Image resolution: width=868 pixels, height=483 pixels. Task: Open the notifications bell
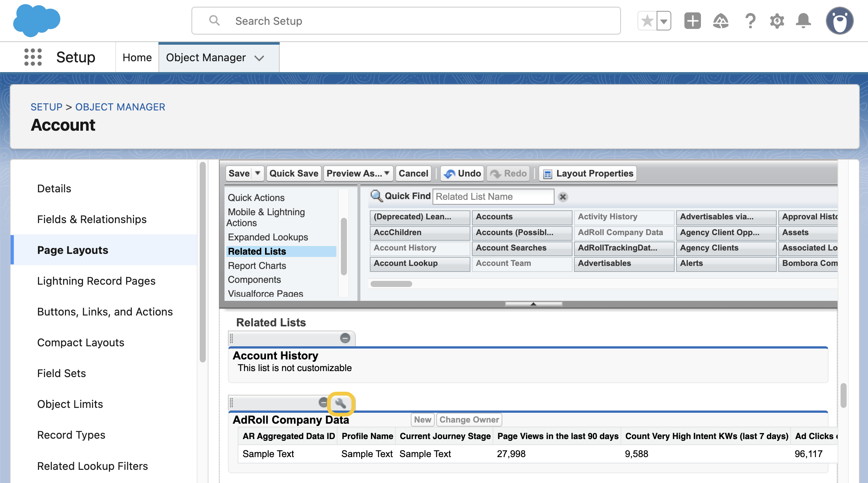coord(803,21)
